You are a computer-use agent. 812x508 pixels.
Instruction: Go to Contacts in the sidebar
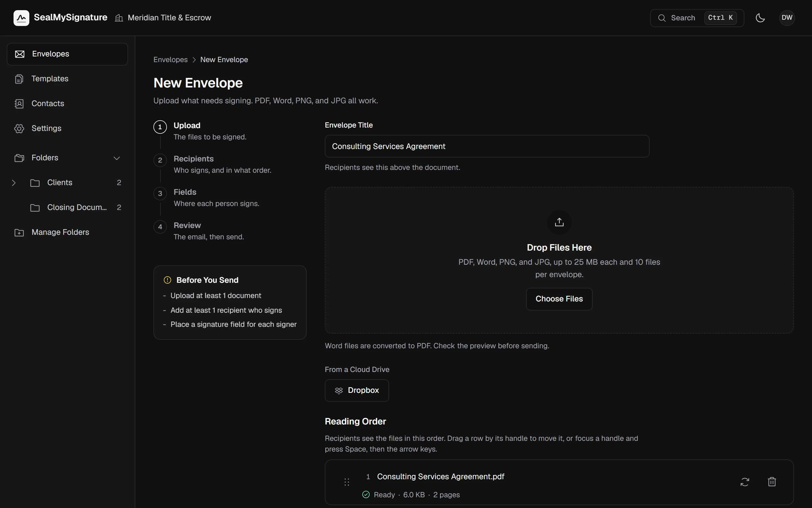pyautogui.click(x=67, y=104)
